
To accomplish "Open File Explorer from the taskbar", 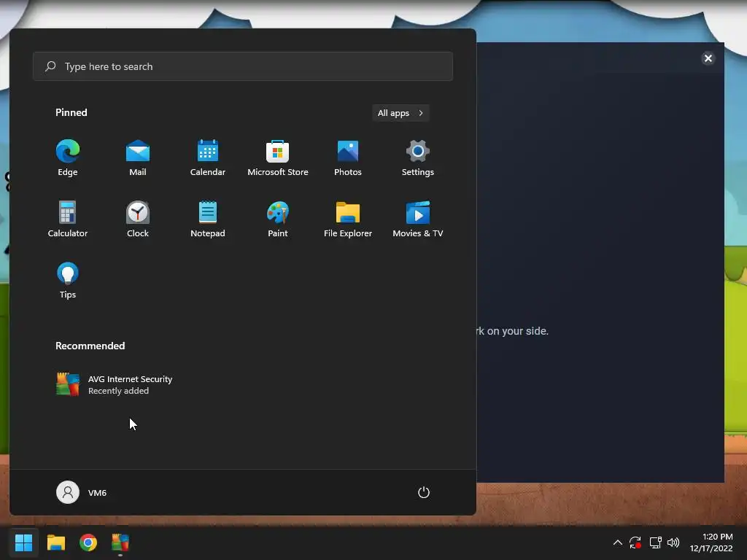I will point(55,542).
